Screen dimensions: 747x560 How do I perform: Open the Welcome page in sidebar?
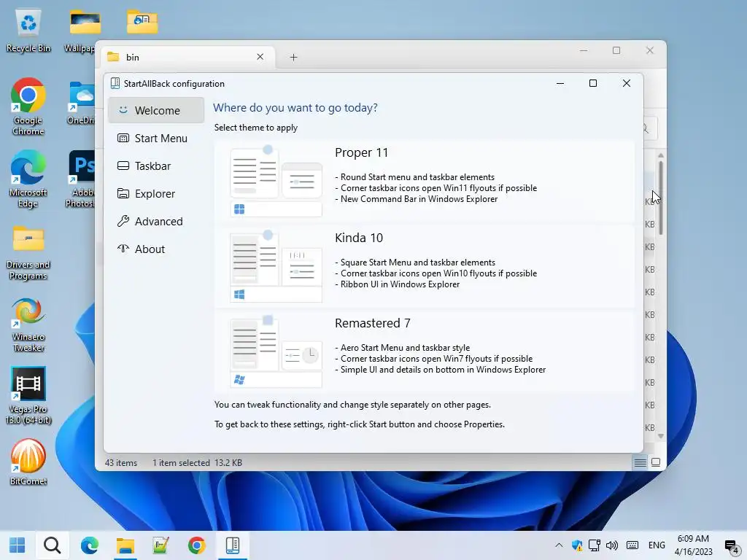(156, 111)
